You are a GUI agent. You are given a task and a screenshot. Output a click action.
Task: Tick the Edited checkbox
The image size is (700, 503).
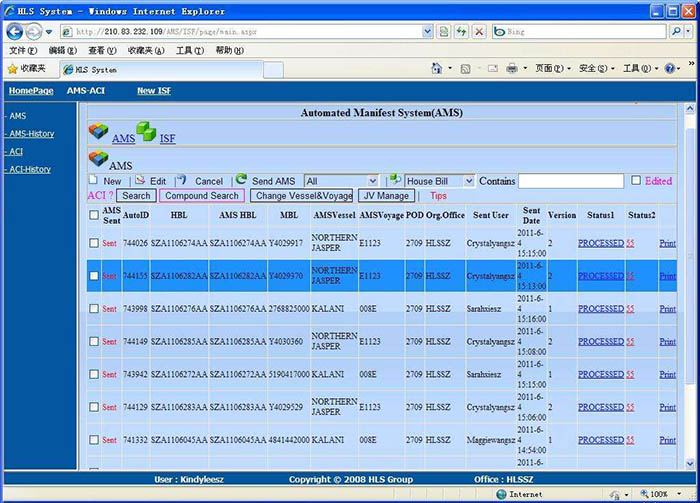click(636, 181)
